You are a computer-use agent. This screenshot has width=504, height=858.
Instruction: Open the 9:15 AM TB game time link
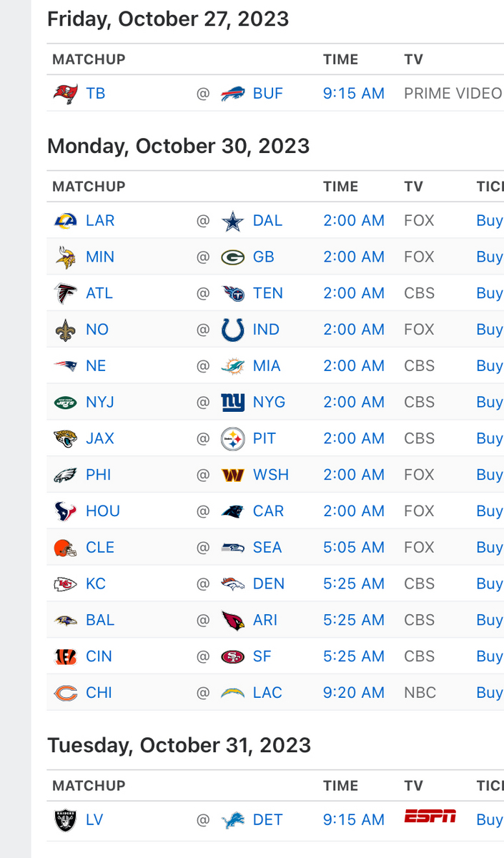(353, 93)
